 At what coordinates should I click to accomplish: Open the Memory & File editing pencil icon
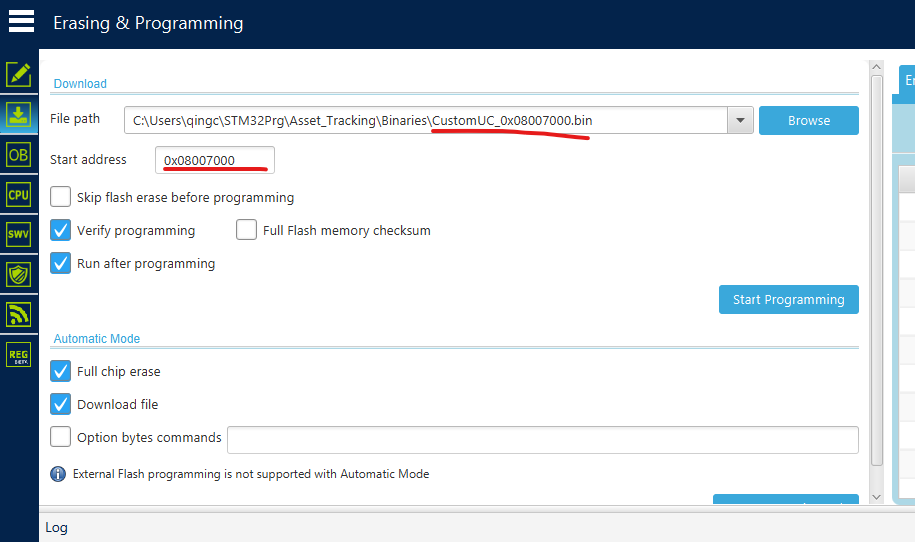point(19,74)
